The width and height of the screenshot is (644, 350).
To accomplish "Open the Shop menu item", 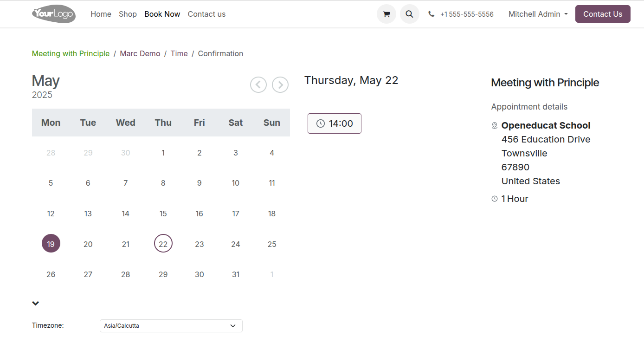I will click(x=128, y=14).
